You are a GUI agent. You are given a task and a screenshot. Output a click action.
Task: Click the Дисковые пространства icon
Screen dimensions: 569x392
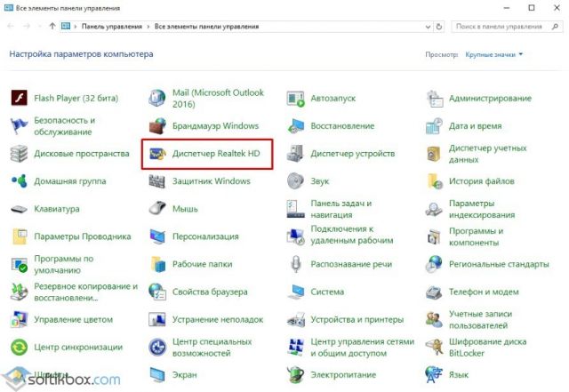tap(19, 154)
